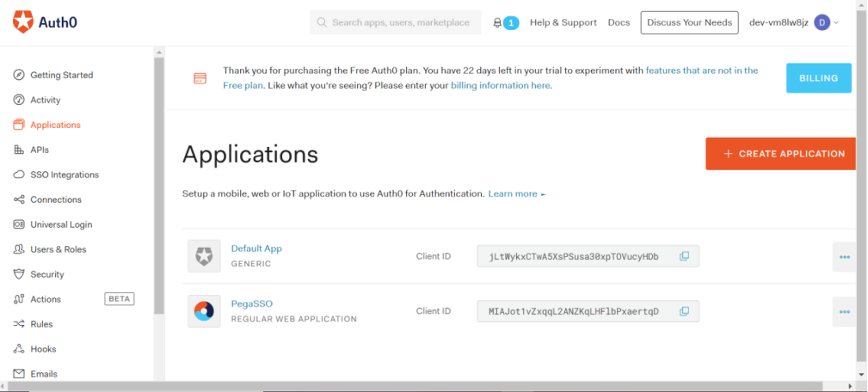The width and height of the screenshot is (868, 392).
Task: Open the Docs link
Action: pyautogui.click(x=619, y=22)
